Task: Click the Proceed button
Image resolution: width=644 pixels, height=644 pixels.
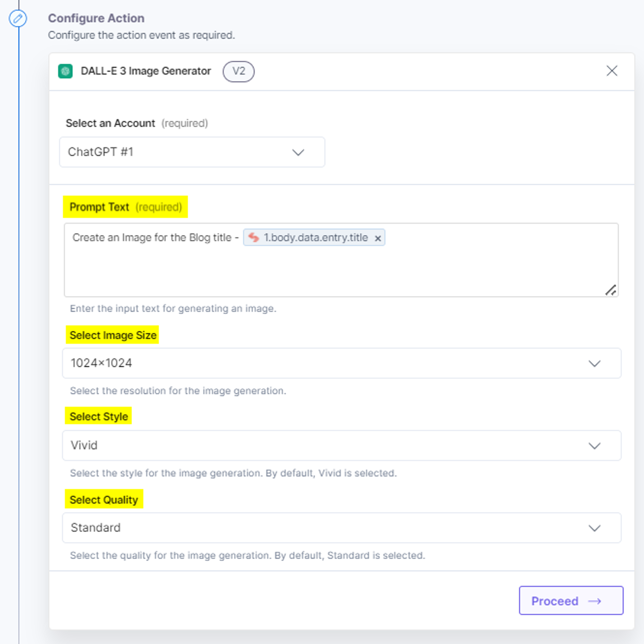Action: pyautogui.click(x=571, y=600)
